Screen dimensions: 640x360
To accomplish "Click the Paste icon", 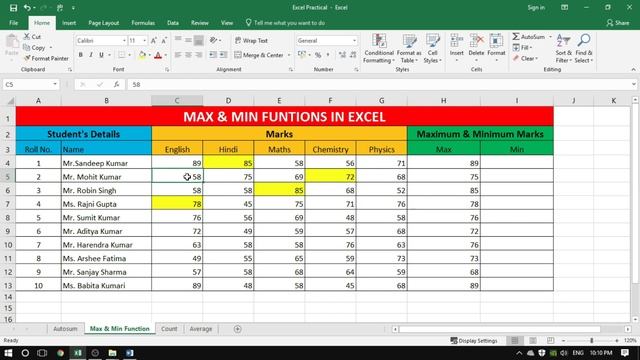I will [12, 41].
